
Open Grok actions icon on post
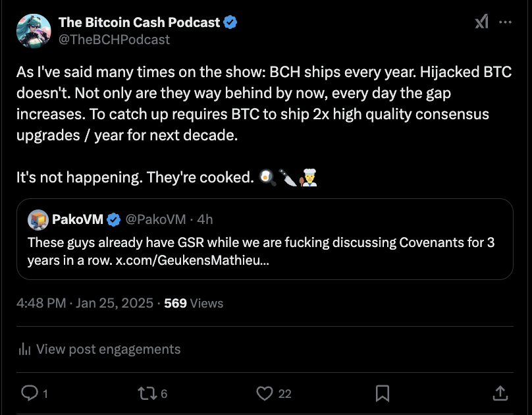(x=482, y=22)
